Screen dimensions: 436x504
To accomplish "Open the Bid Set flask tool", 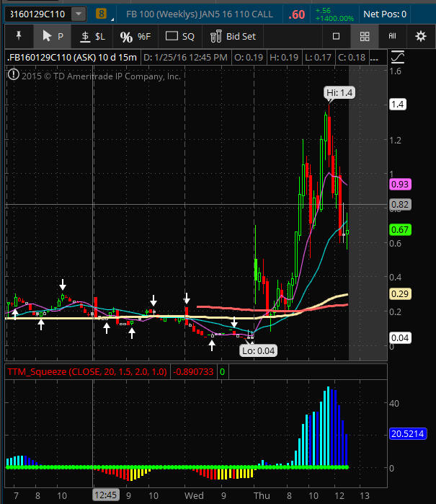I will [233, 36].
